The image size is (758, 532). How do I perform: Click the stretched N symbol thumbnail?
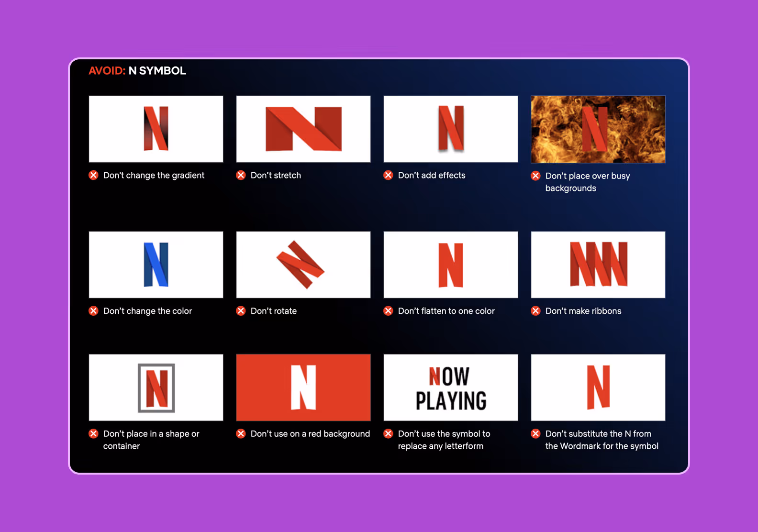[303, 129]
